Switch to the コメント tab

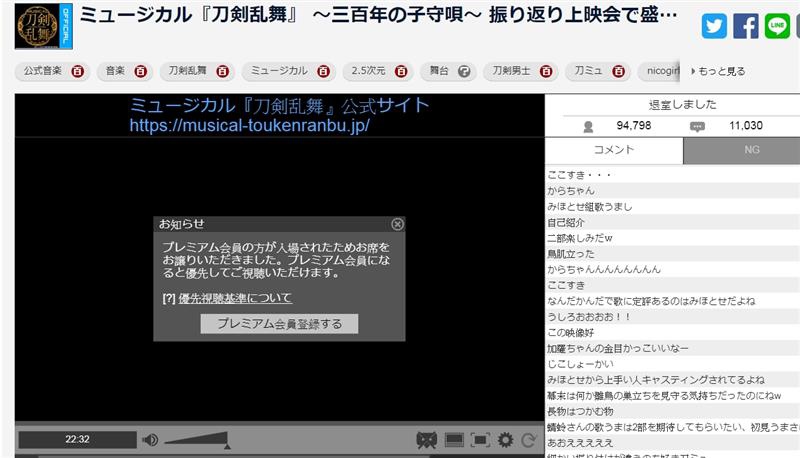point(614,150)
